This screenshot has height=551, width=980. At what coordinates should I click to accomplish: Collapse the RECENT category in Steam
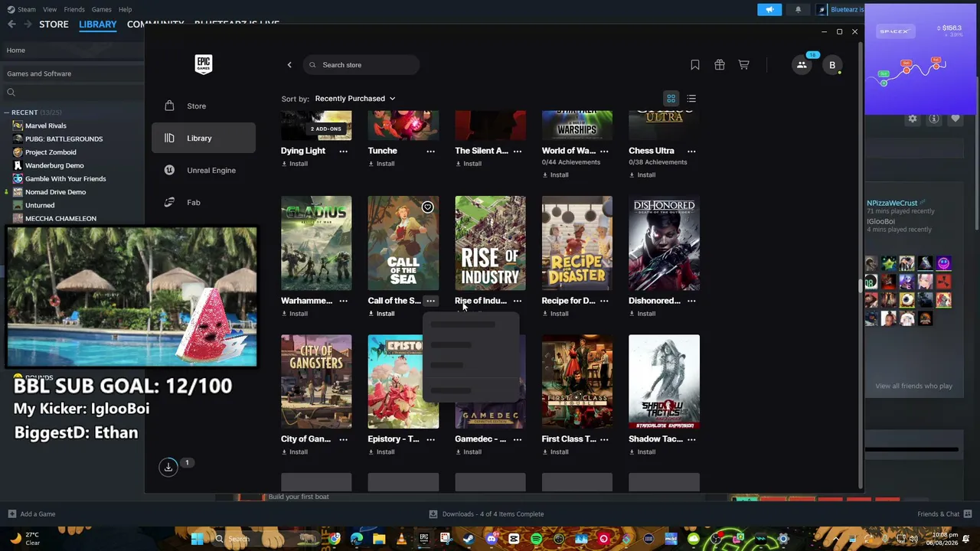pos(6,112)
